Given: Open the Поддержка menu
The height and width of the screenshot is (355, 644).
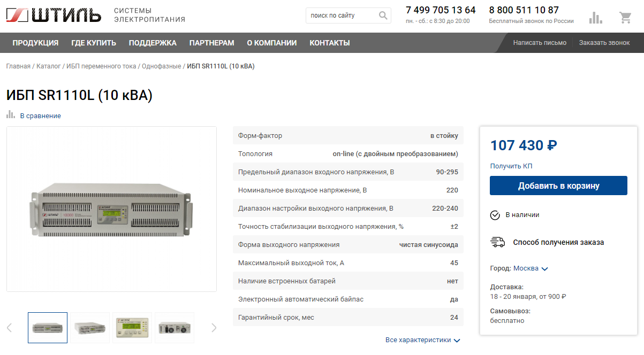Looking at the screenshot, I should click(x=153, y=43).
